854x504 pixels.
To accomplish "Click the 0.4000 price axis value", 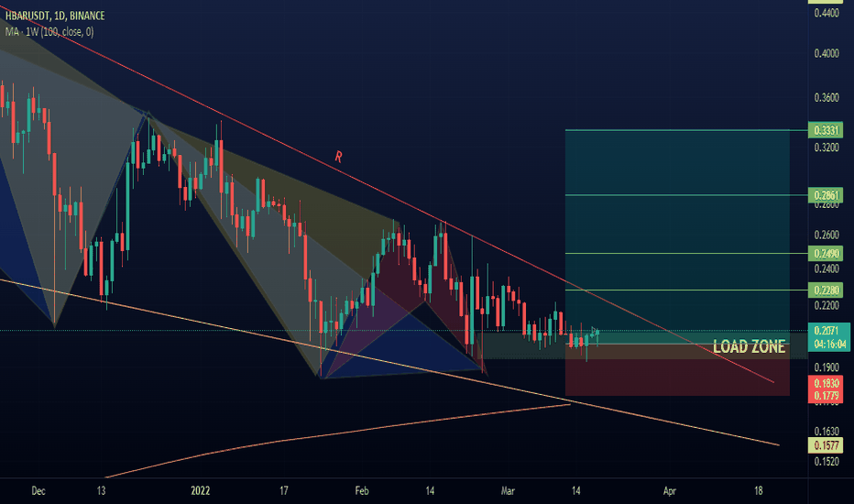I will [x=827, y=53].
